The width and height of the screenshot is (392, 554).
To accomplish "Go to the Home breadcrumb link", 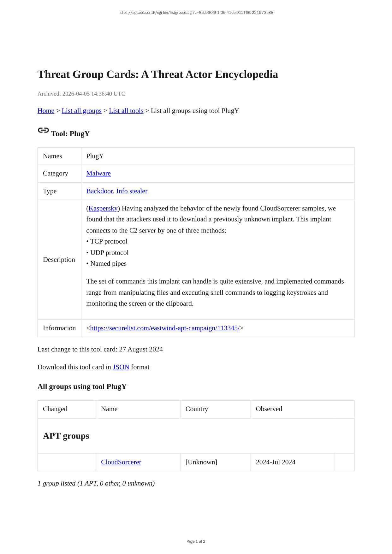I will [x=46, y=111].
